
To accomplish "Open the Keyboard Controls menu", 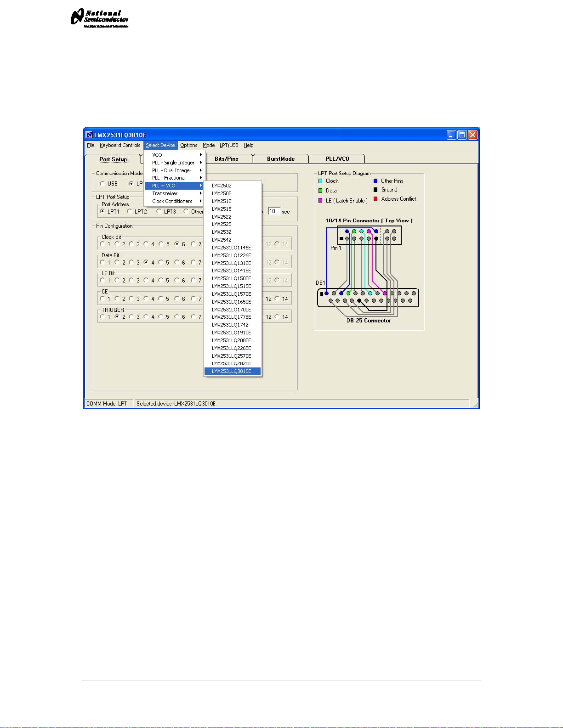I will coord(120,145).
